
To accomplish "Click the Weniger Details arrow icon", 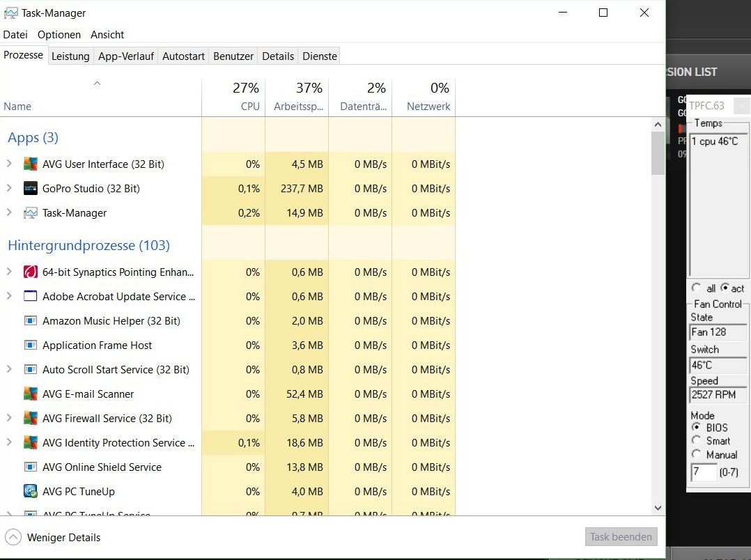I will (13, 538).
